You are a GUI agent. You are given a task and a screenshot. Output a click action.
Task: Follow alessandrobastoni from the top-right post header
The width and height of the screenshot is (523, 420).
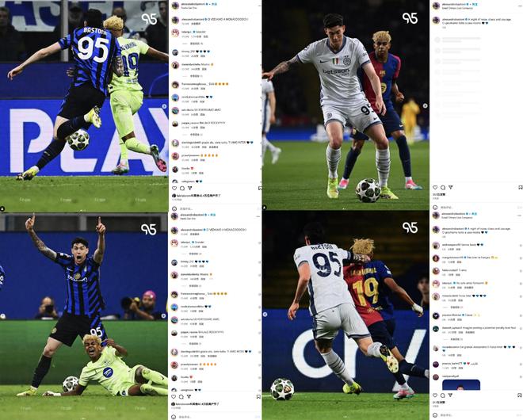(475, 4)
